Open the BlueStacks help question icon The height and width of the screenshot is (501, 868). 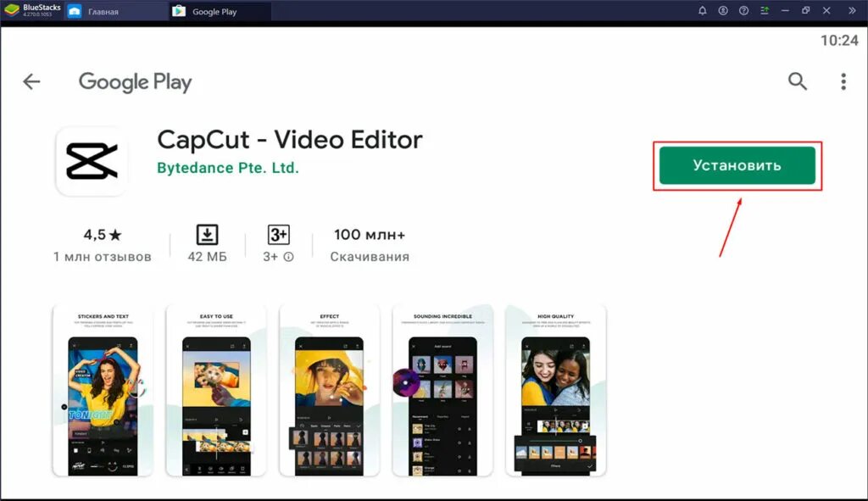pyautogui.click(x=743, y=10)
